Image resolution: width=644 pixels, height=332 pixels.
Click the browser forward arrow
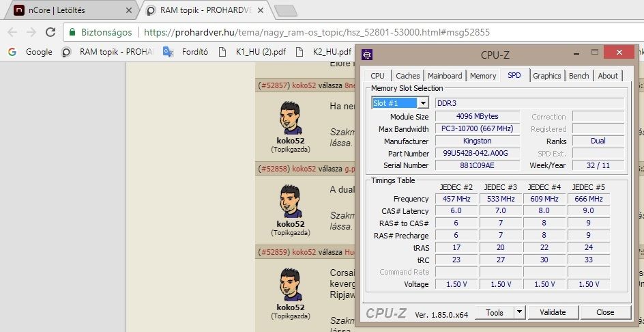pyautogui.click(x=31, y=32)
